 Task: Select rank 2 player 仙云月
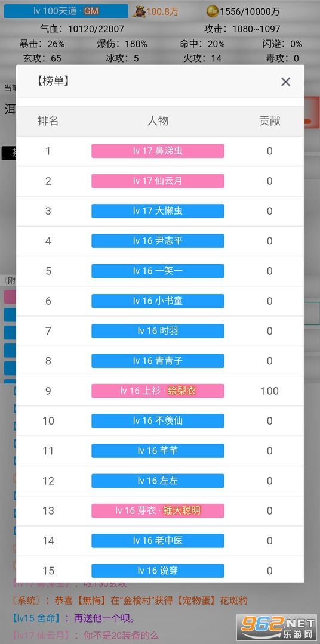tap(158, 181)
